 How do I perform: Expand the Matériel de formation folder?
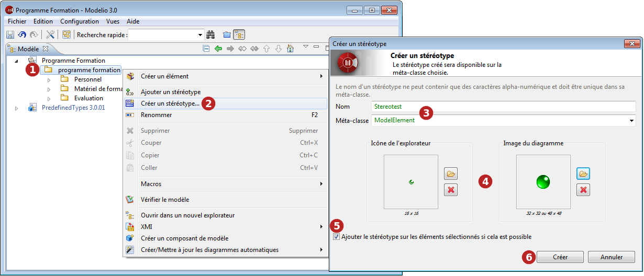pyautogui.click(x=49, y=89)
